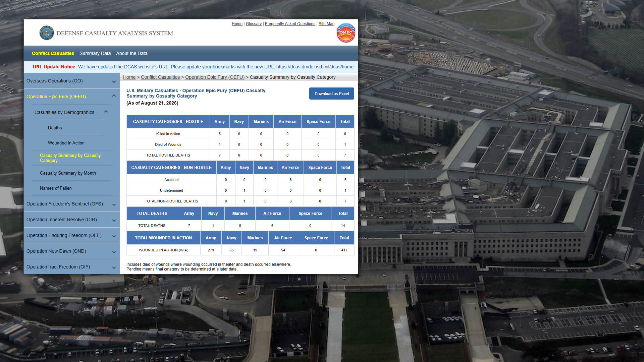Click the As of August 21, 2026 date

pos(152,103)
